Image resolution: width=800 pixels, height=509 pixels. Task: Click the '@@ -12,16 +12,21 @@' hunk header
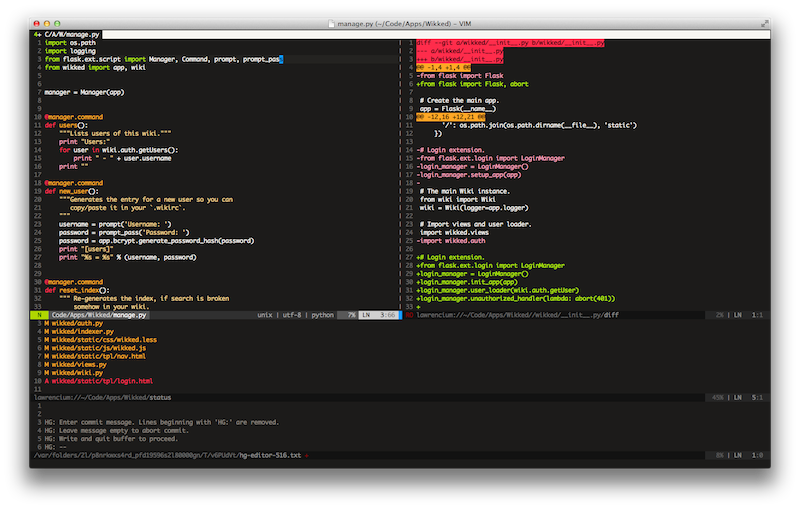tap(451, 117)
